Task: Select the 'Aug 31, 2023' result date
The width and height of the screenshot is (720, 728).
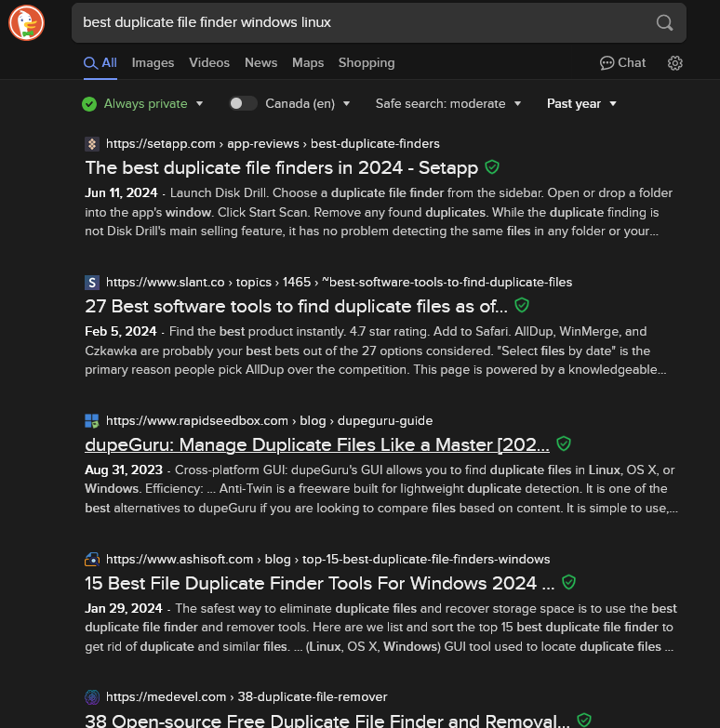Action: pos(124,470)
